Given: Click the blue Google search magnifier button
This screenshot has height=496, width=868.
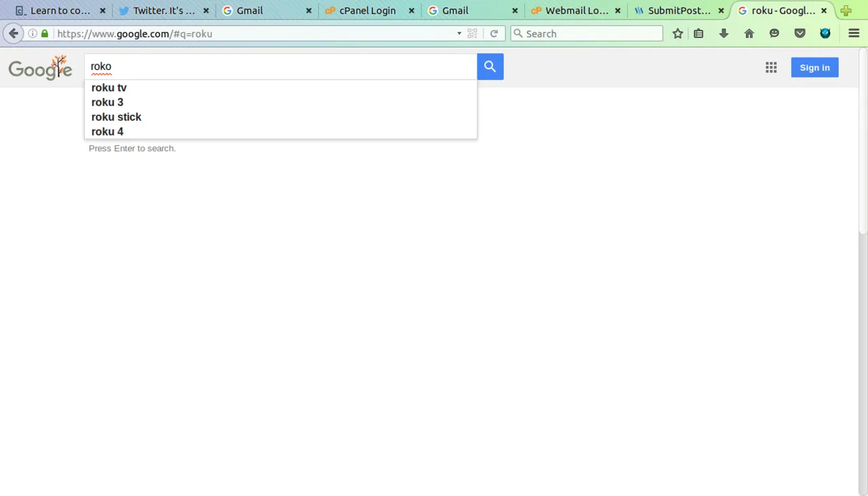Looking at the screenshot, I should point(490,66).
